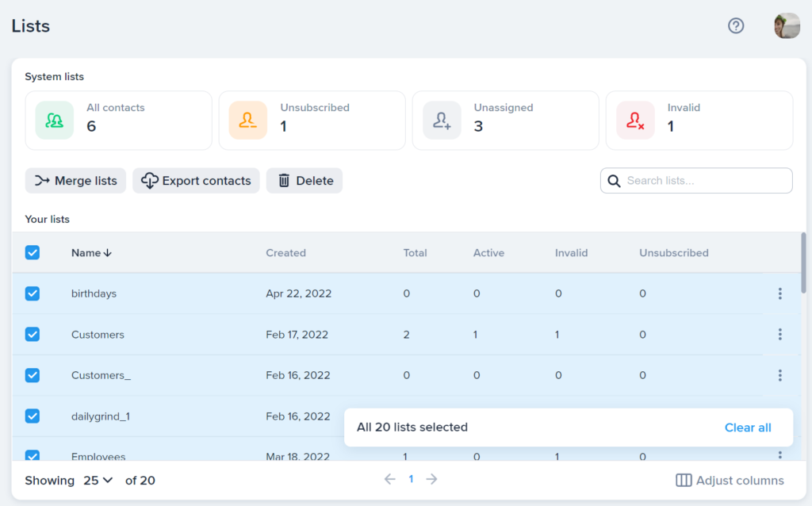Click the Merge lists button

[75, 181]
